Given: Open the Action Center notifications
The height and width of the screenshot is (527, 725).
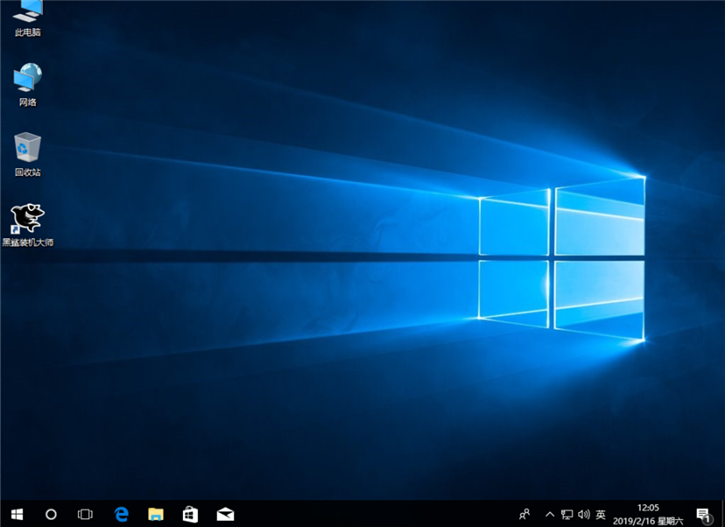Looking at the screenshot, I should pyautogui.click(x=703, y=515).
